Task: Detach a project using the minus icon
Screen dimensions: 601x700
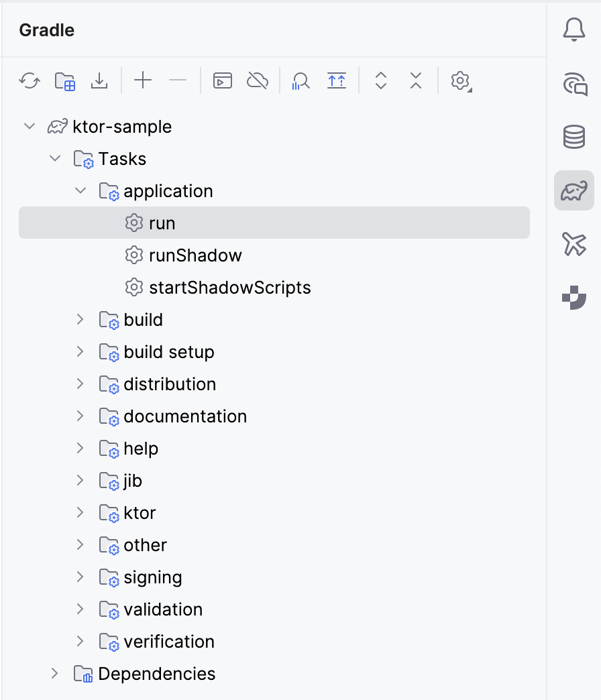Action: click(178, 80)
